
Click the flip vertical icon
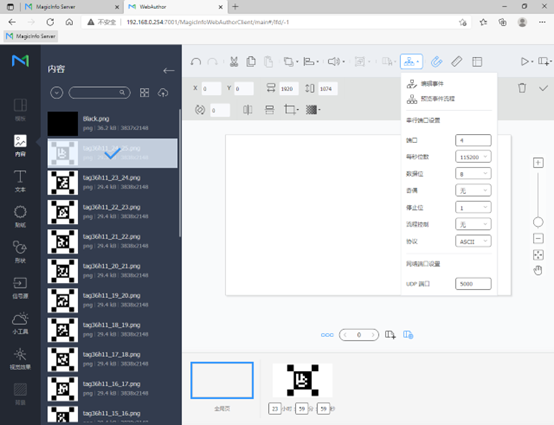pos(270,110)
